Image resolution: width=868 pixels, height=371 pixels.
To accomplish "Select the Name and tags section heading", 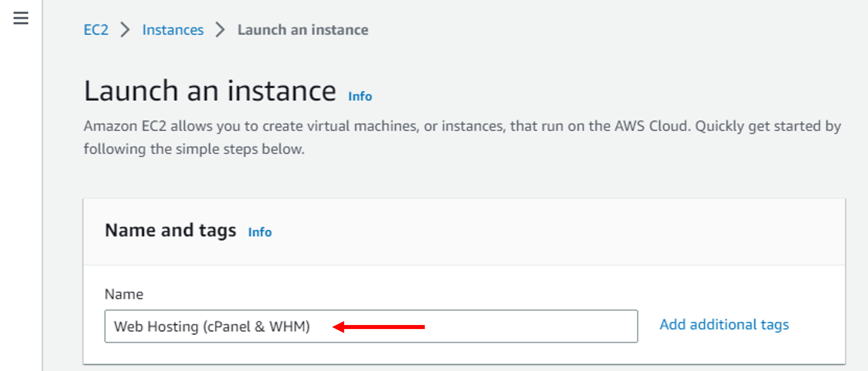I will tap(170, 230).
